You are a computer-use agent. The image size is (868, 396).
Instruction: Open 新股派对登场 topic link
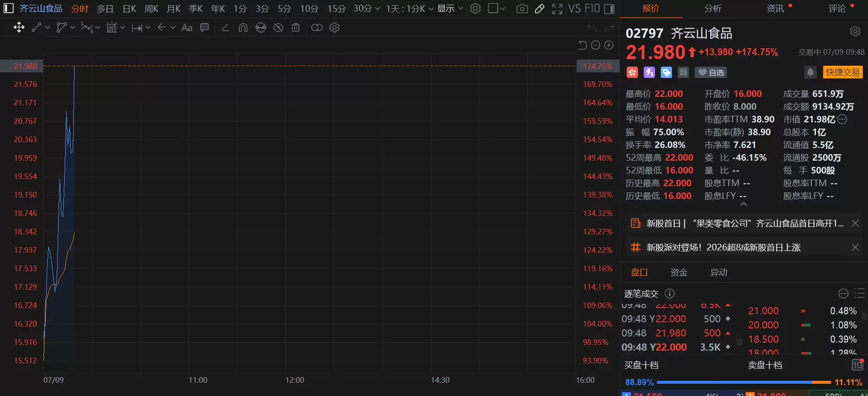pos(723,247)
